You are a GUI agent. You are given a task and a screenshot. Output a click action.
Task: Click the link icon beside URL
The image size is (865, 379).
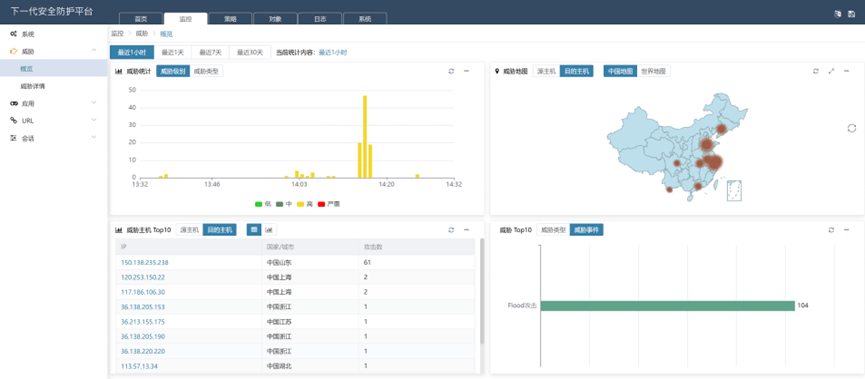click(x=14, y=120)
